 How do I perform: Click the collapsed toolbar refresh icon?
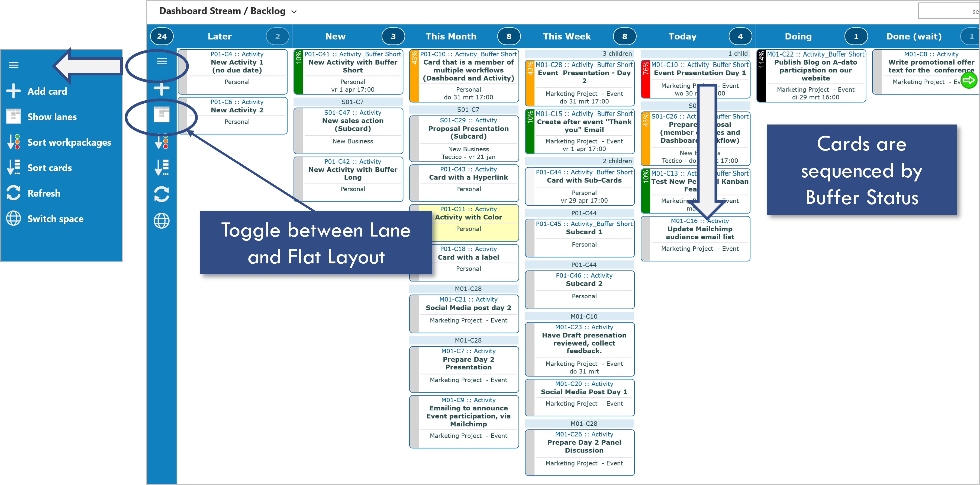[162, 194]
